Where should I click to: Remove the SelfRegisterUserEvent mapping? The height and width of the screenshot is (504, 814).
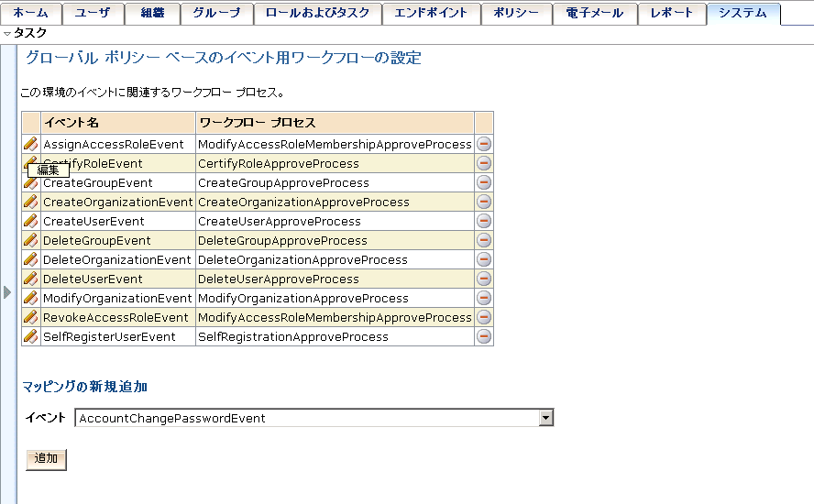tap(484, 335)
